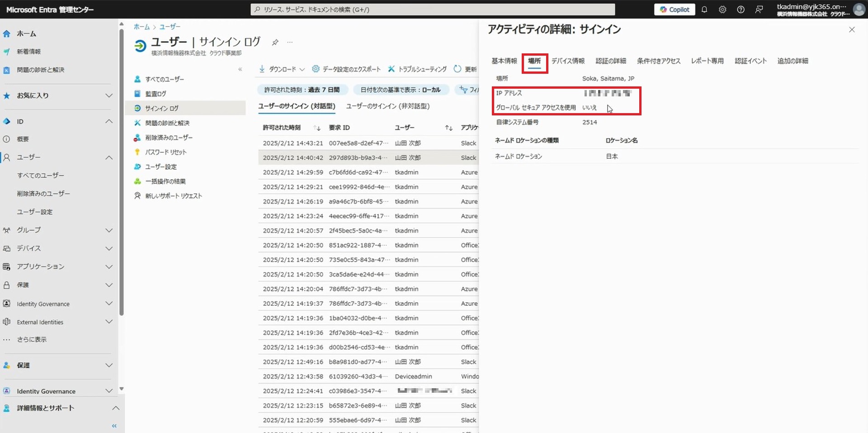This screenshot has height=433, width=868.
Task: Close the activity details panel
Action: 852,30
